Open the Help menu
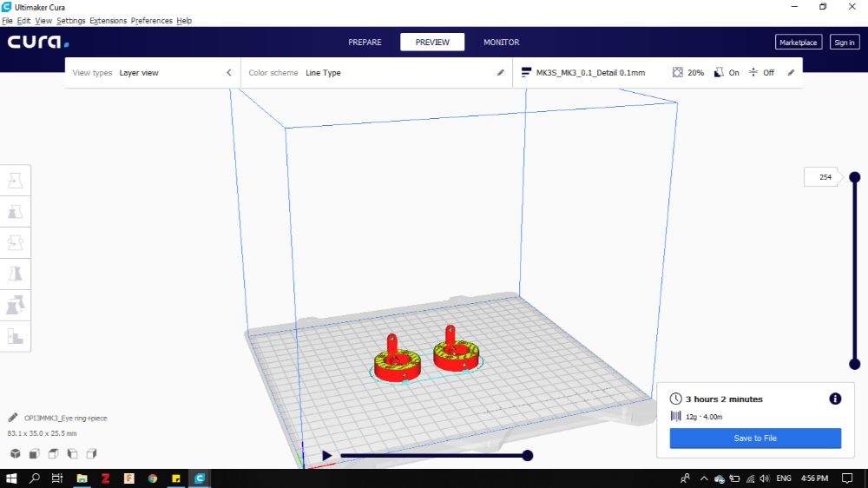The width and height of the screenshot is (868, 488). (184, 21)
